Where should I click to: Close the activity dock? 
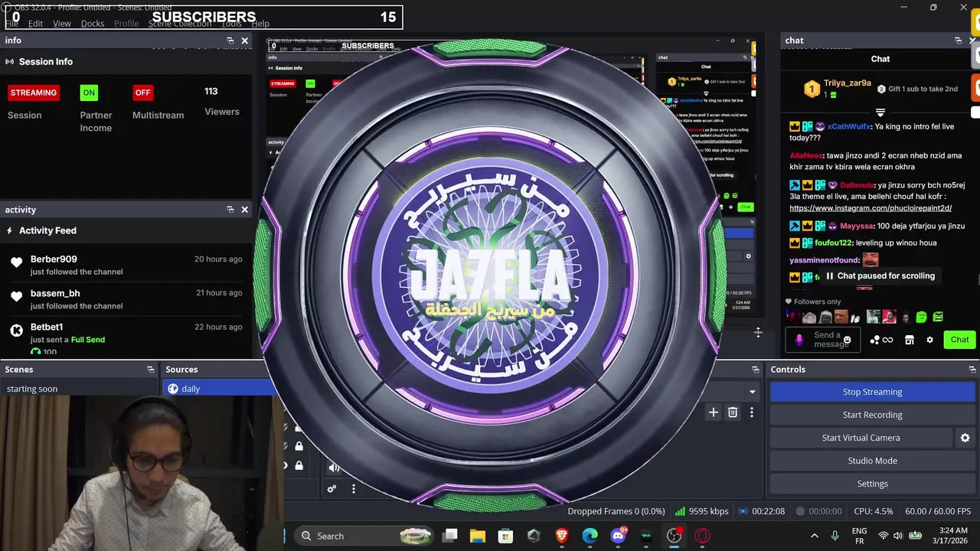click(245, 210)
